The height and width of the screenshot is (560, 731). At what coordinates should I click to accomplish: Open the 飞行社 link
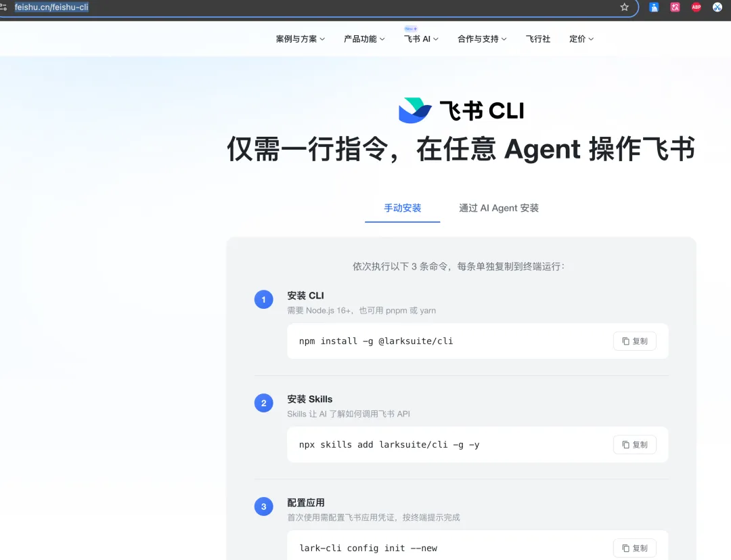point(538,39)
